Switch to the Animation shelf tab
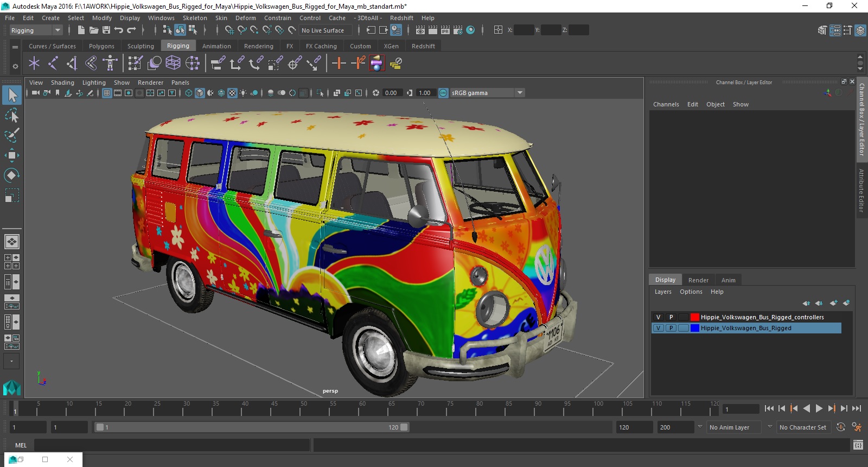 click(x=216, y=46)
